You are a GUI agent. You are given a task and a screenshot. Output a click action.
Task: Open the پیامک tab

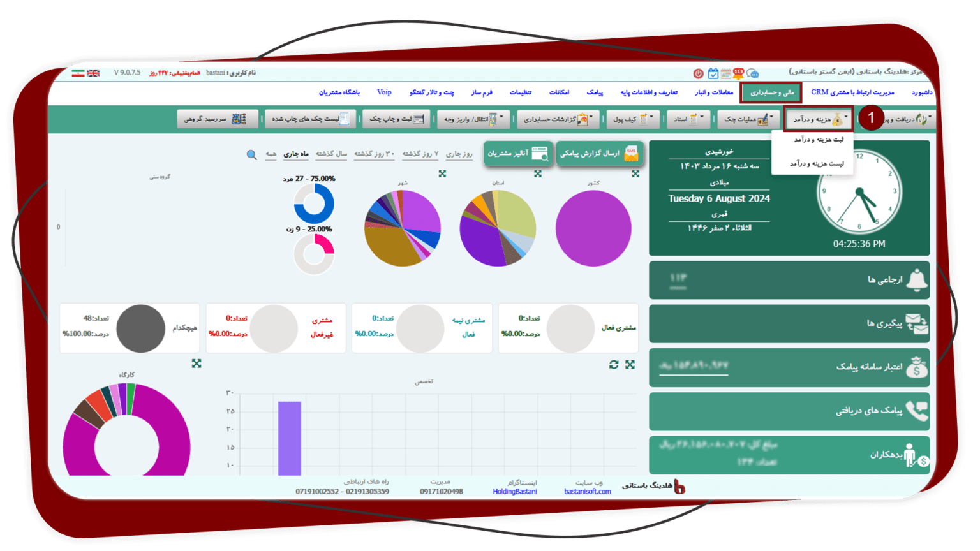pos(595,92)
